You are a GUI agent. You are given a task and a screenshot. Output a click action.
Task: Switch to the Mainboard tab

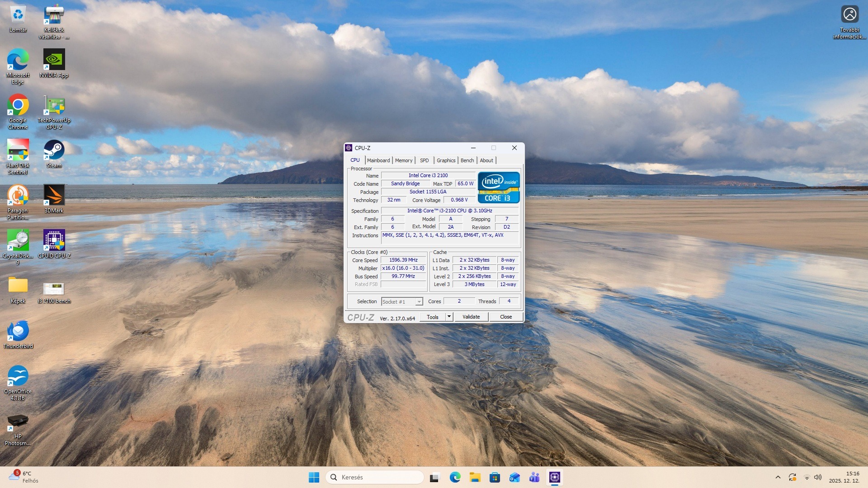coord(378,160)
